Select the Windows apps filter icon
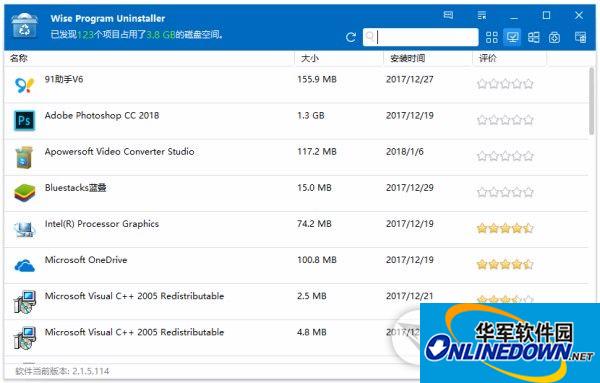Image resolution: width=600 pixels, height=383 pixels. point(533,37)
